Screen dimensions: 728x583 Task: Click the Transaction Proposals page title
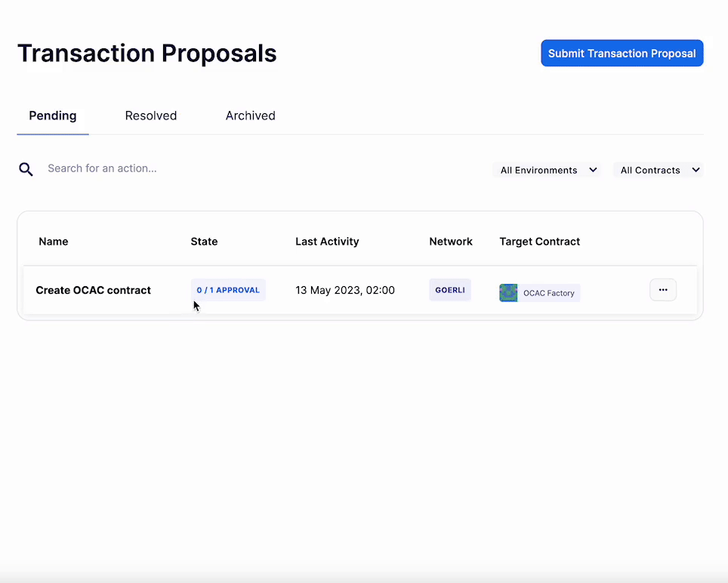click(x=147, y=53)
